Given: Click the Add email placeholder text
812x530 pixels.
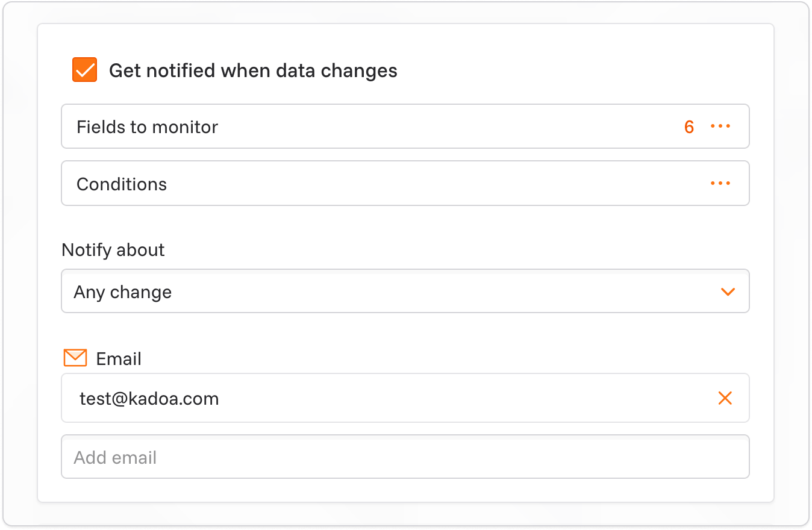Looking at the screenshot, I should (x=115, y=458).
